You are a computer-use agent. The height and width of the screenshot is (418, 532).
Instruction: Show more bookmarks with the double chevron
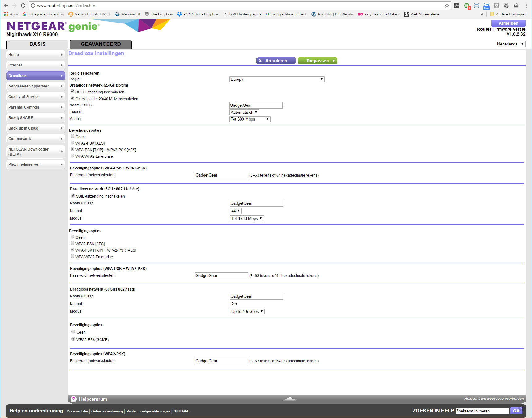[x=482, y=14]
